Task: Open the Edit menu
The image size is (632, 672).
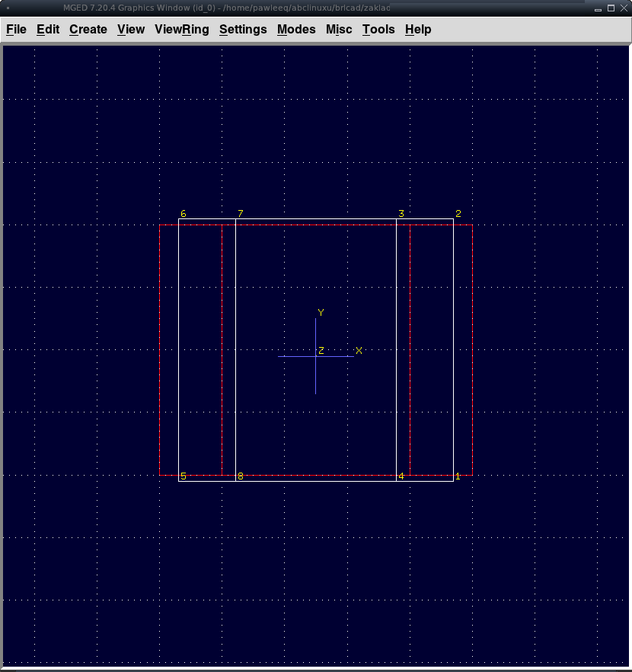Action: click(x=48, y=30)
